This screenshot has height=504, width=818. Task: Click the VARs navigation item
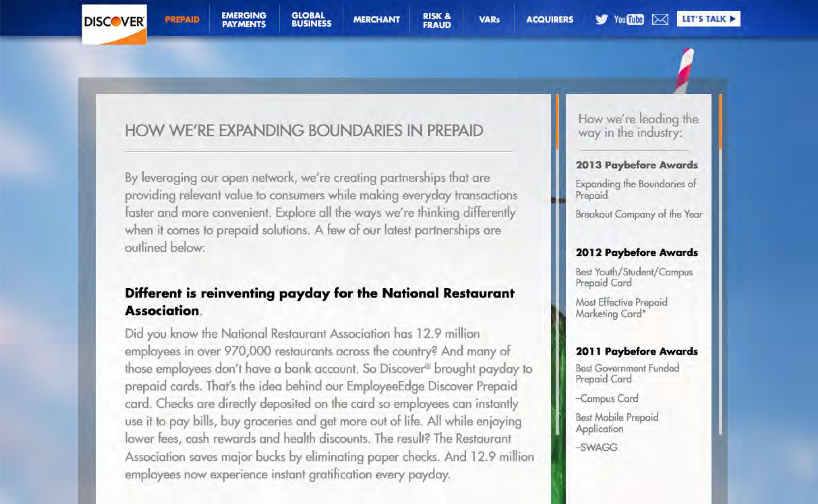(489, 20)
